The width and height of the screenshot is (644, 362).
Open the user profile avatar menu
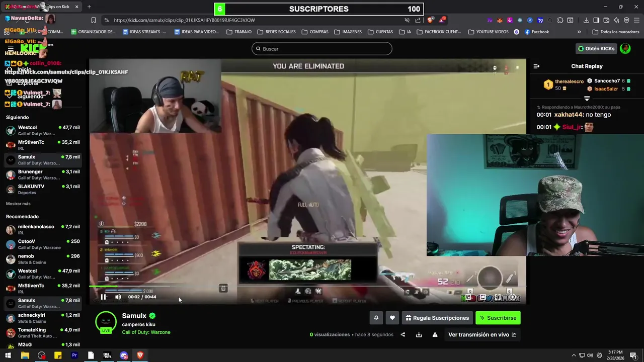click(x=625, y=49)
